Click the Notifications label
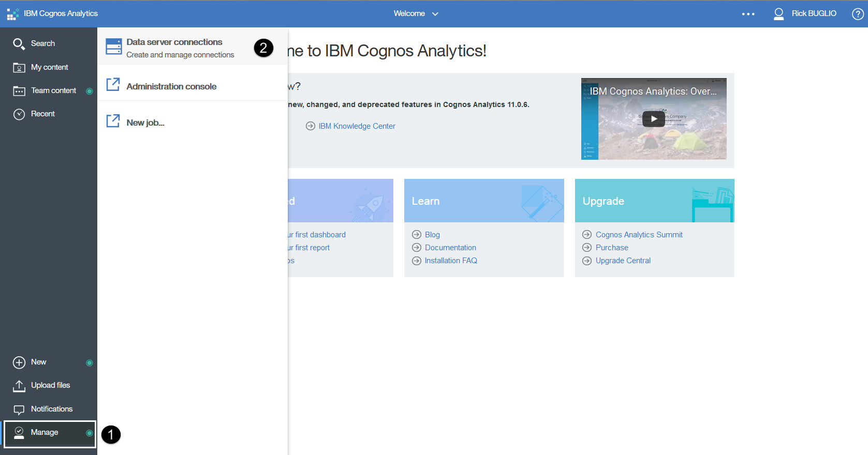This screenshot has height=455, width=868. click(x=52, y=409)
